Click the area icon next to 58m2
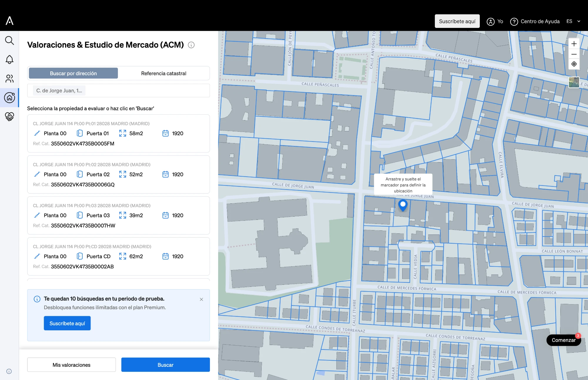The image size is (588, 380). click(x=123, y=133)
